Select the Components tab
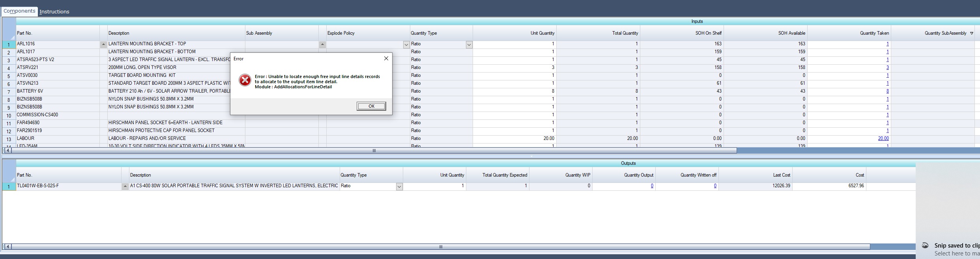980x259 pixels. 19,11
